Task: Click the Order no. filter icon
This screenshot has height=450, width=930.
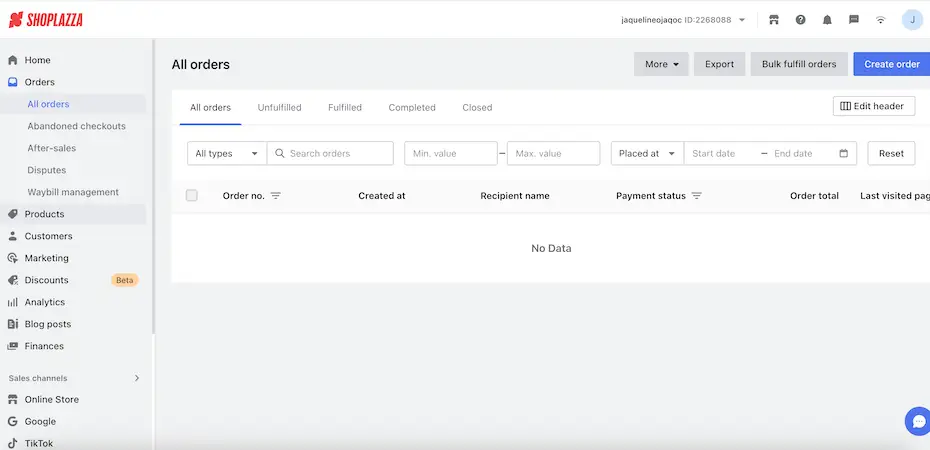Action: point(276,196)
